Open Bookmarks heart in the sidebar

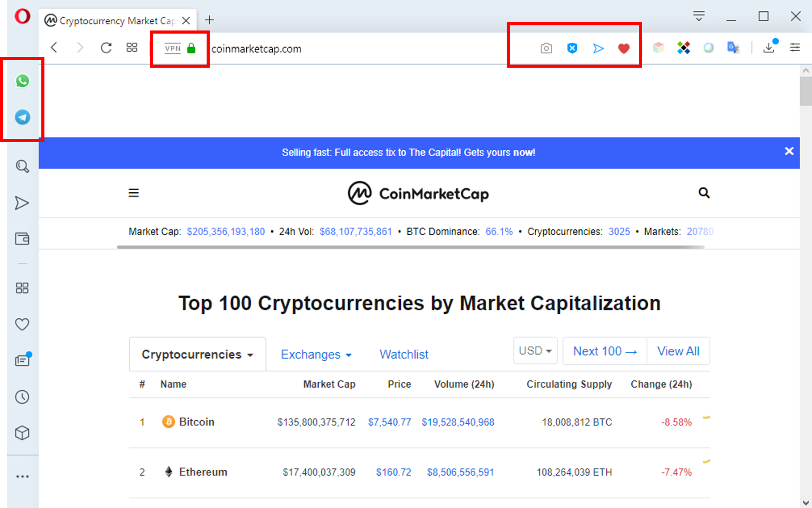click(22, 324)
